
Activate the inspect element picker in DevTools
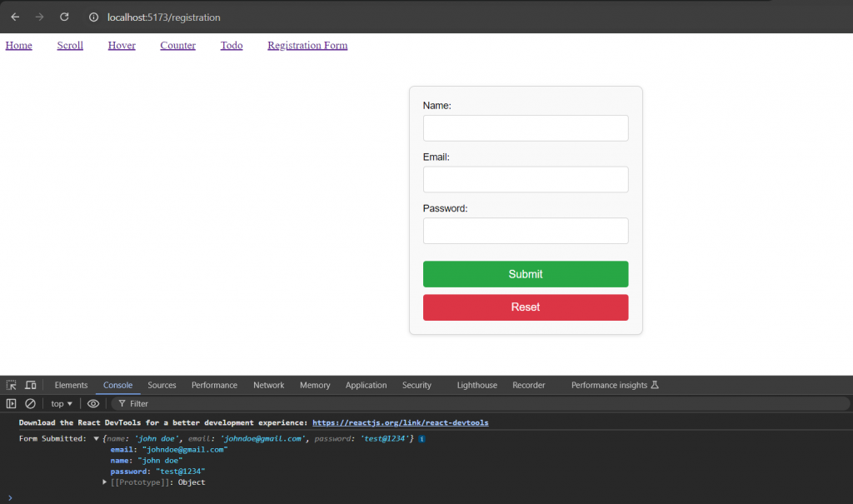pyautogui.click(x=12, y=385)
